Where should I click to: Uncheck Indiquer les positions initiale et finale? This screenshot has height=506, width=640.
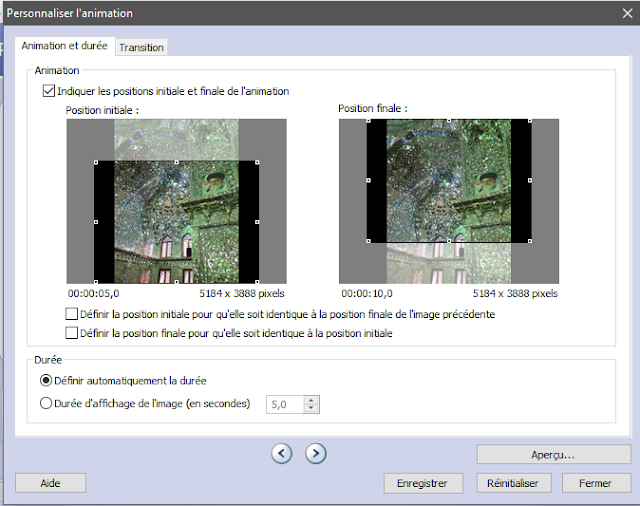49,91
